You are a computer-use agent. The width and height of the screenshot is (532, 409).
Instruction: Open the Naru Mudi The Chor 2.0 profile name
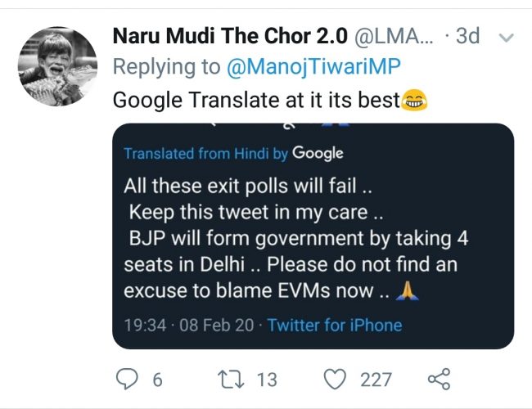[x=230, y=37]
